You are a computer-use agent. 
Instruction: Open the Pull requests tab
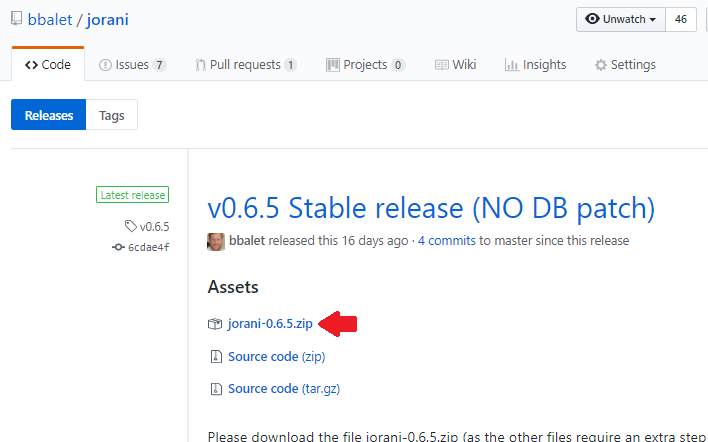tap(246, 65)
